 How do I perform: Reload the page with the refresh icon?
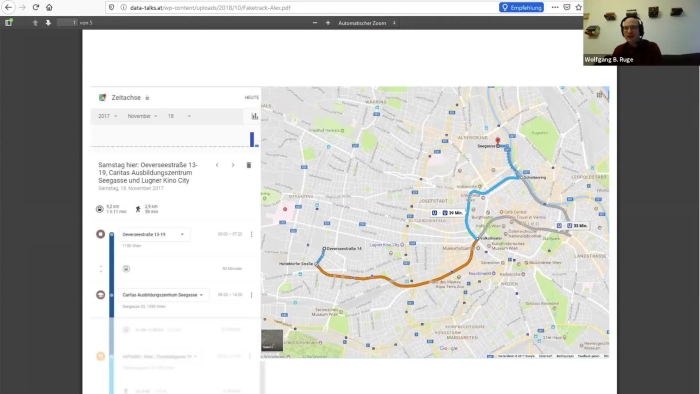36,8
